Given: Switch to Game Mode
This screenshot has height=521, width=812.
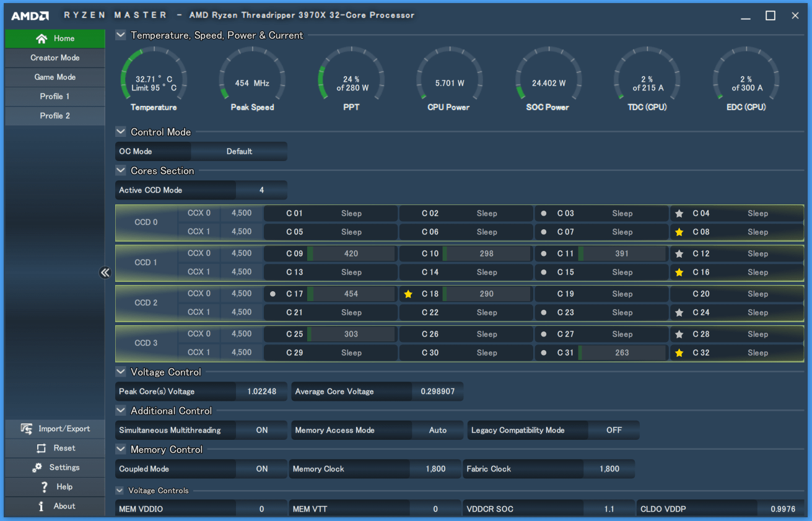Looking at the screenshot, I should click(x=55, y=77).
